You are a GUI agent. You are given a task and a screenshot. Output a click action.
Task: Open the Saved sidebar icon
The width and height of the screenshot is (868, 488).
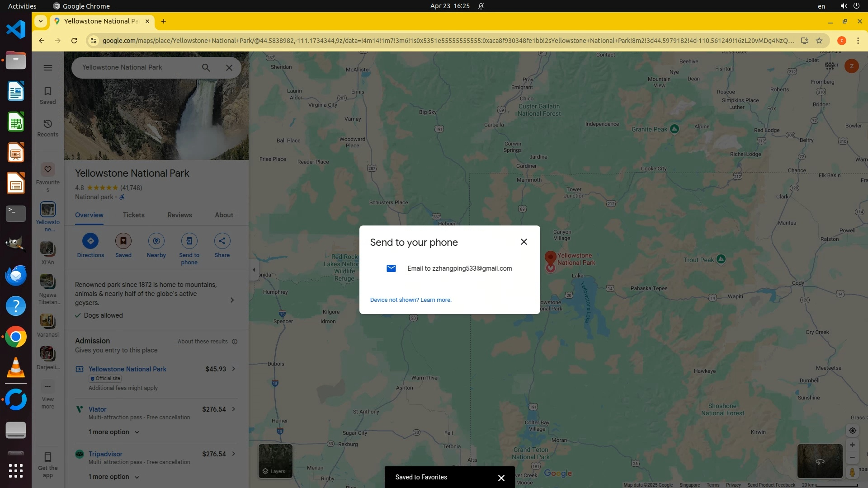point(47,95)
